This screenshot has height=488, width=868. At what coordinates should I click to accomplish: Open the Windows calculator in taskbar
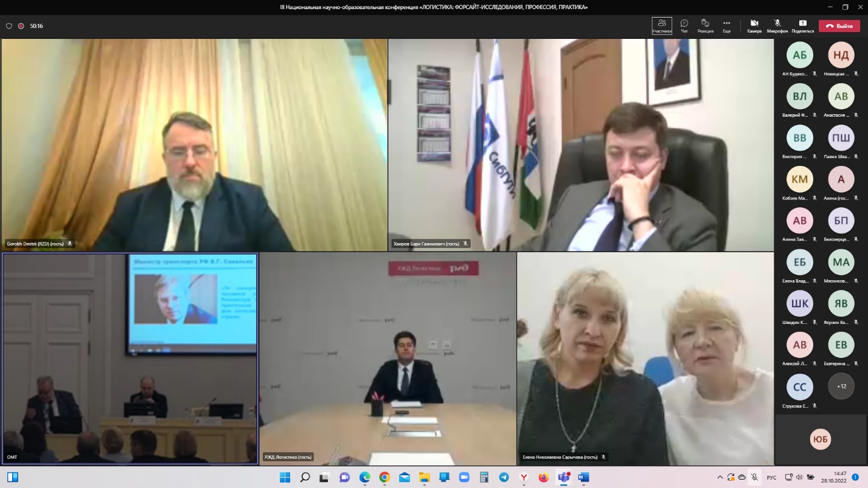pyautogui.click(x=484, y=477)
